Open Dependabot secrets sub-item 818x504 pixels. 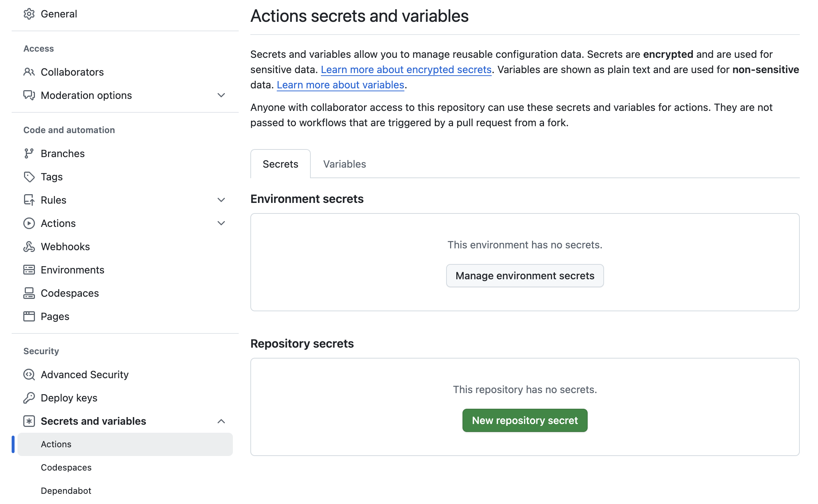click(66, 491)
